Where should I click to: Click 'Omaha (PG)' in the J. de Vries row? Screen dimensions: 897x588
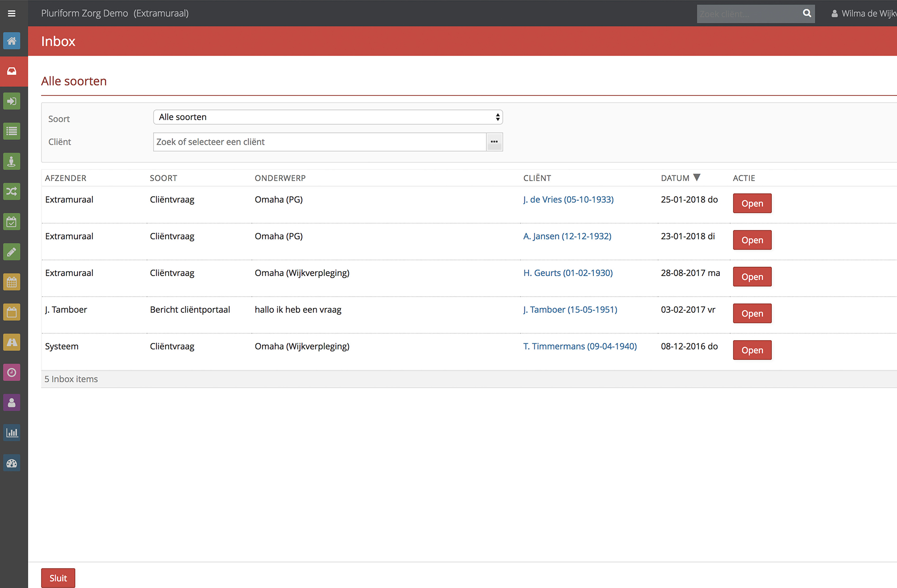pyautogui.click(x=279, y=199)
